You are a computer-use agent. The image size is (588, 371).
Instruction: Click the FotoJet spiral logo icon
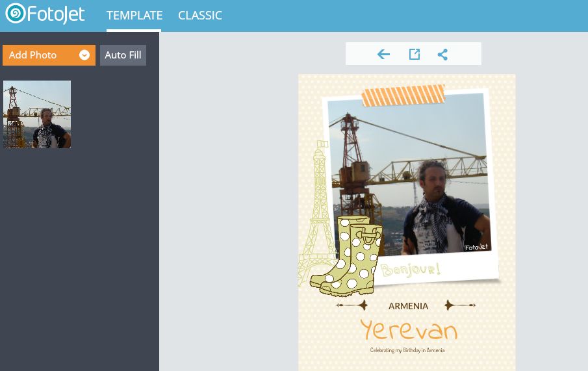tap(16, 13)
